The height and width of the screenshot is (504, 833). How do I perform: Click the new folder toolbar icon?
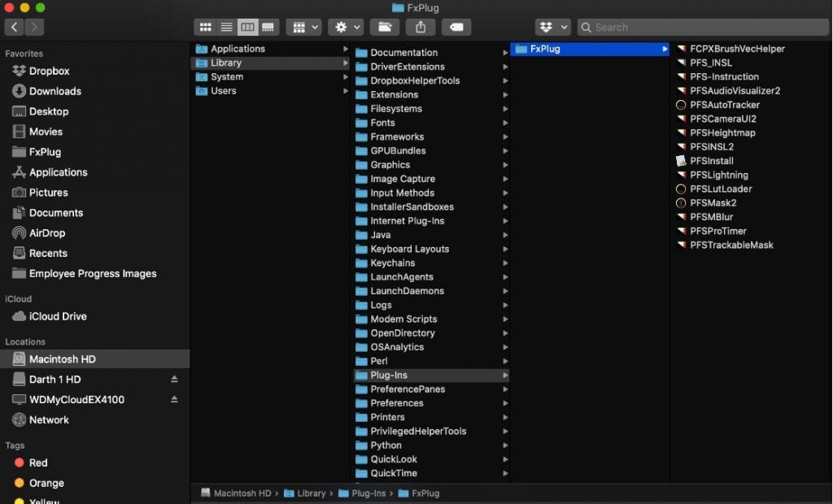pyautogui.click(x=385, y=27)
